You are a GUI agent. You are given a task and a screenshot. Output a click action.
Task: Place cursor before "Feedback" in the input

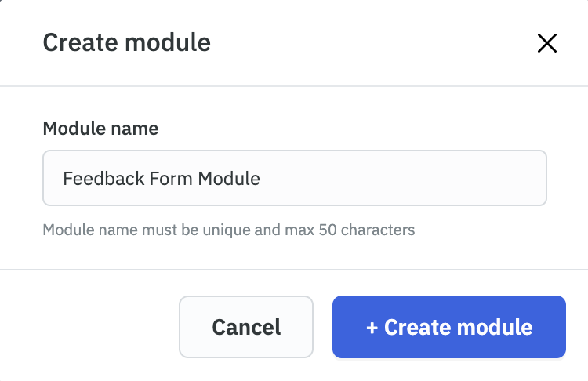point(63,179)
